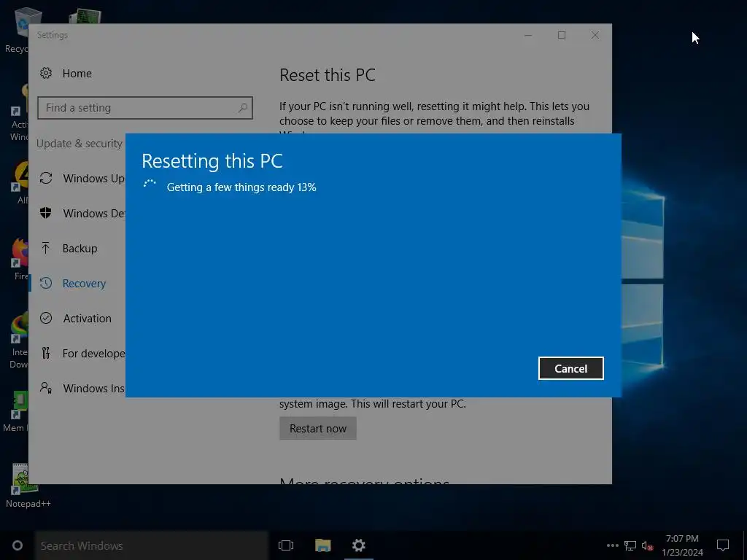The height and width of the screenshot is (560, 747).
Task: Click the Settings gear on the taskbar
Action: (x=359, y=545)
